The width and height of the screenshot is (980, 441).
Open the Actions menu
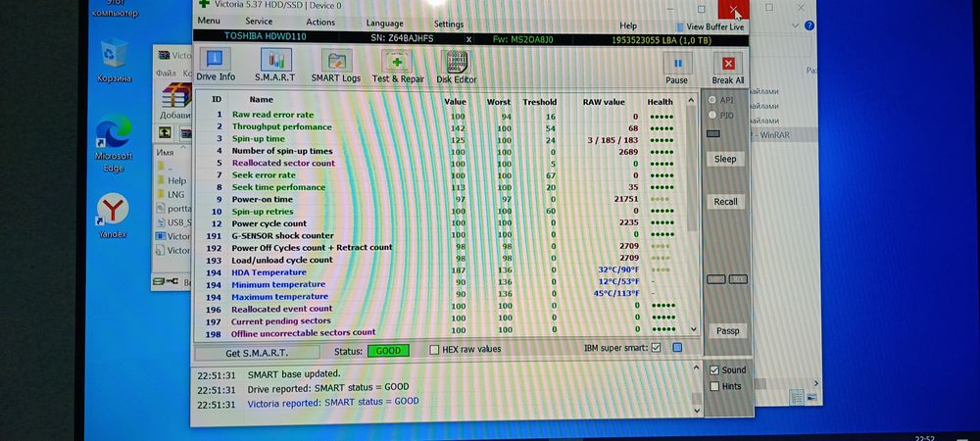320,22
